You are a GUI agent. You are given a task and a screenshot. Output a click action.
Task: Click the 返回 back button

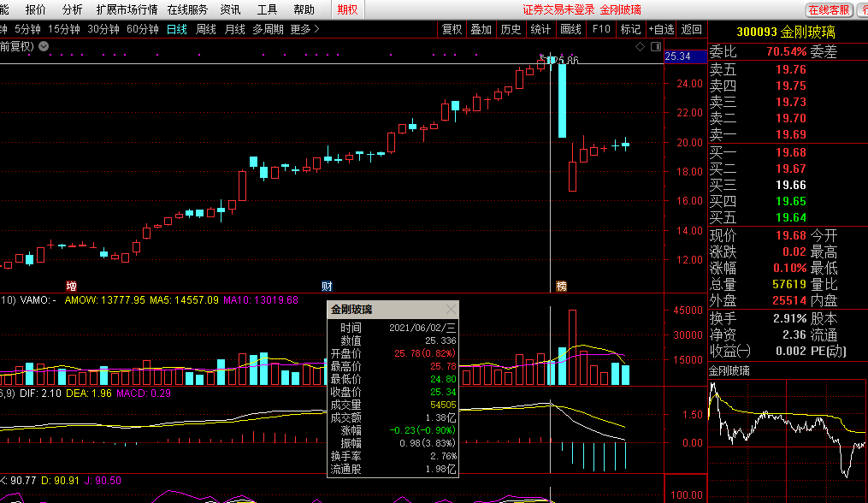tap(692, 29)
